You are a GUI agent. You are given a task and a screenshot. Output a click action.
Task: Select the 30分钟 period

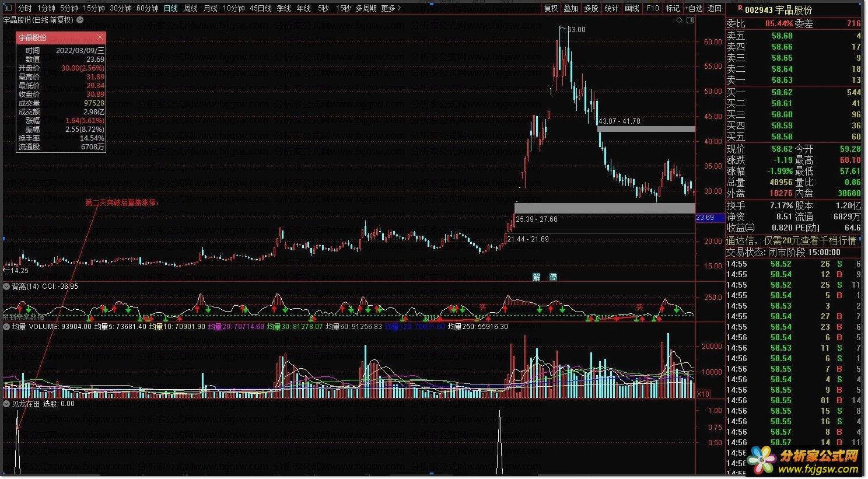(121, 8)
